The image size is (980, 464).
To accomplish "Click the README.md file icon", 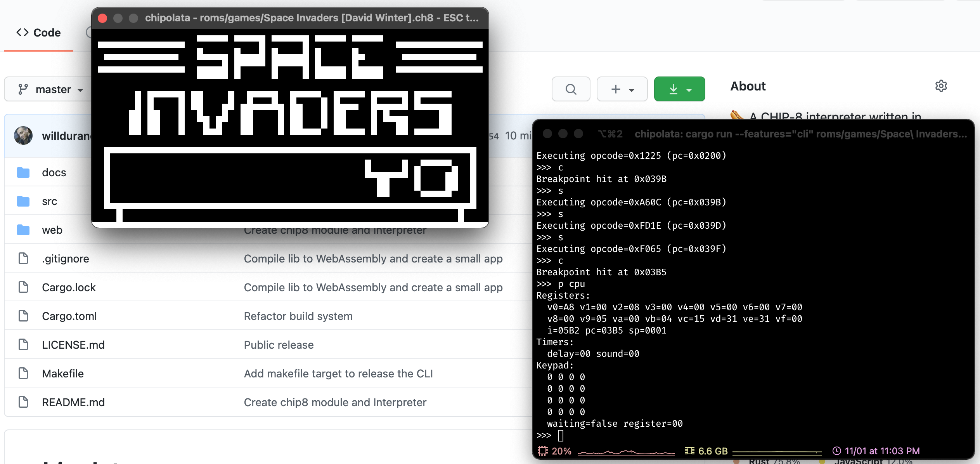I will [23, 402].
